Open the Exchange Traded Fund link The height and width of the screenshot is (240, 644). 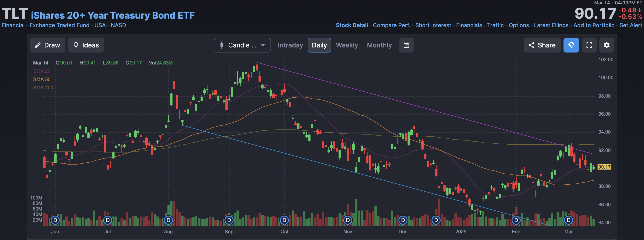click(x=59, y=25)
